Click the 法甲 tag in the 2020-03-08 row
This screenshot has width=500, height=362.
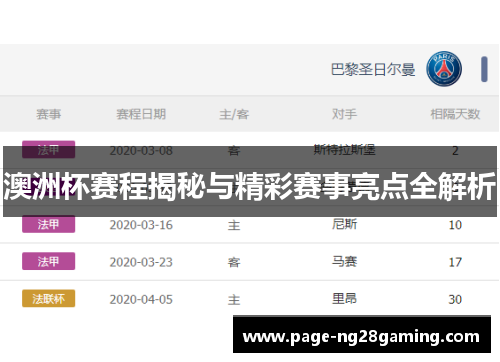pyautogui.click(x=49, y=150)
